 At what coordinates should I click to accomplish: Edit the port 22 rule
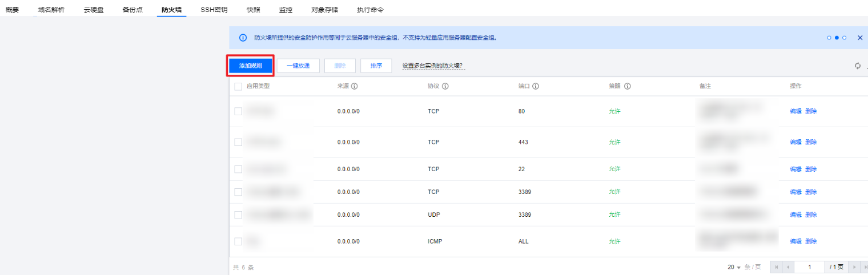[795, 169]
